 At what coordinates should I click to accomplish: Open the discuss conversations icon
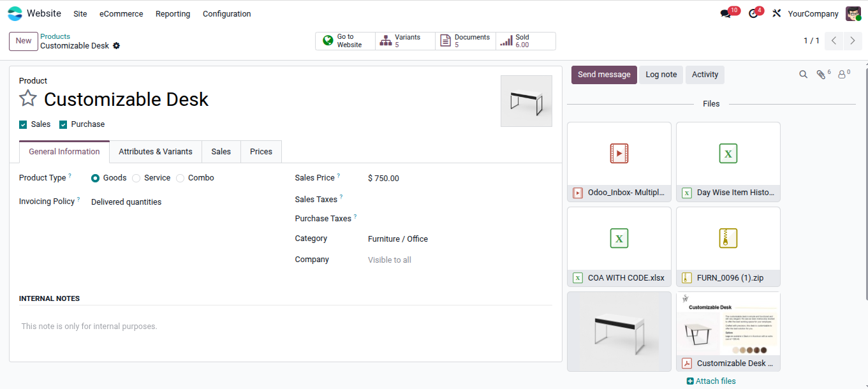pyautogui.click(x=726, y=13)
